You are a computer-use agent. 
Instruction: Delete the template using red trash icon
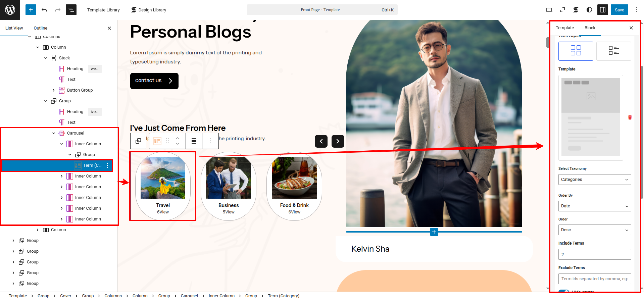(630, 117)
